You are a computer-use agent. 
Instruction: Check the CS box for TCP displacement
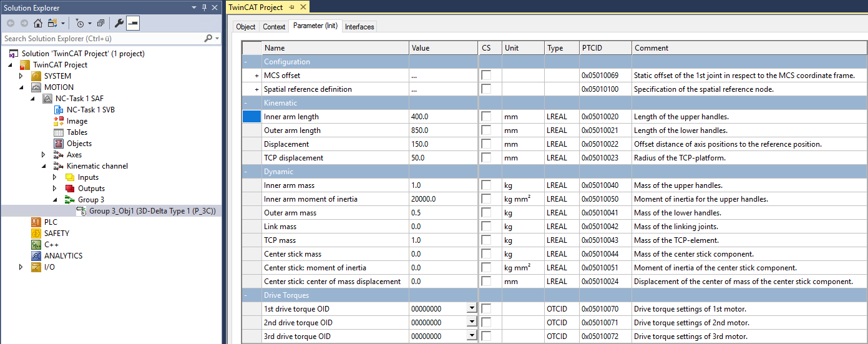click(485, 158)
